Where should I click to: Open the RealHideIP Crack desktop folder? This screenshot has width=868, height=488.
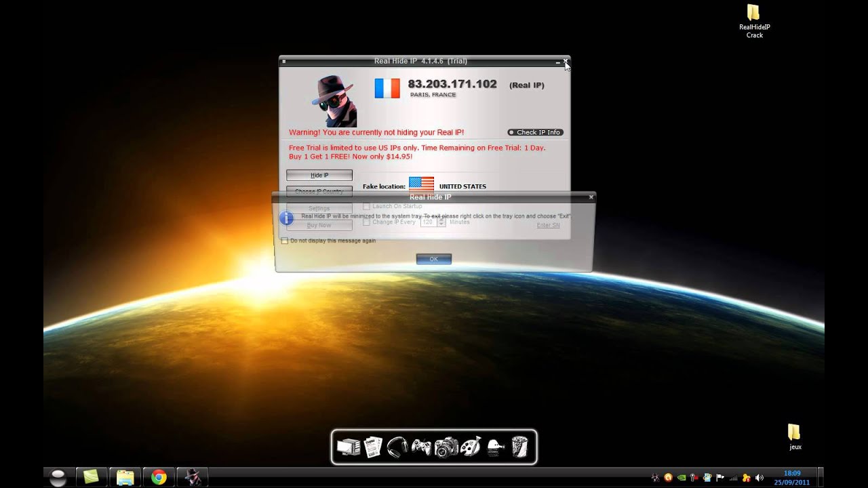tap(754, 21)
